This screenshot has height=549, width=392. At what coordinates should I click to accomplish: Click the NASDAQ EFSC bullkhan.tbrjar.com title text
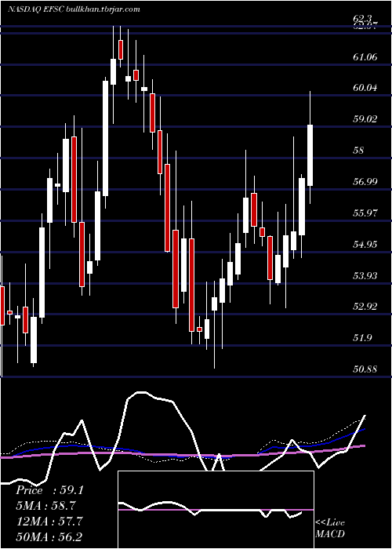[74, 9]
